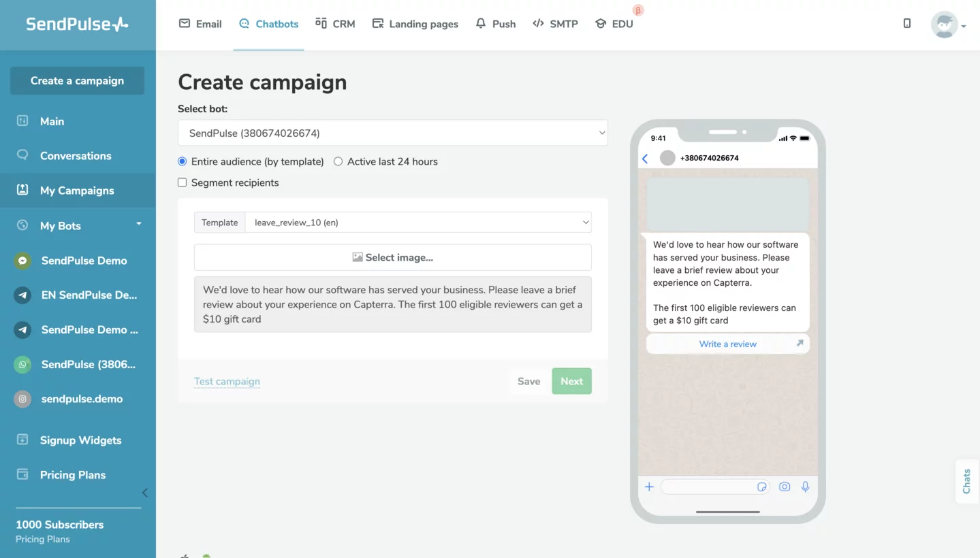Open Signup Widgets
Image resolution: width=980 pixels, height=558 pixels.
pos(78,440)
